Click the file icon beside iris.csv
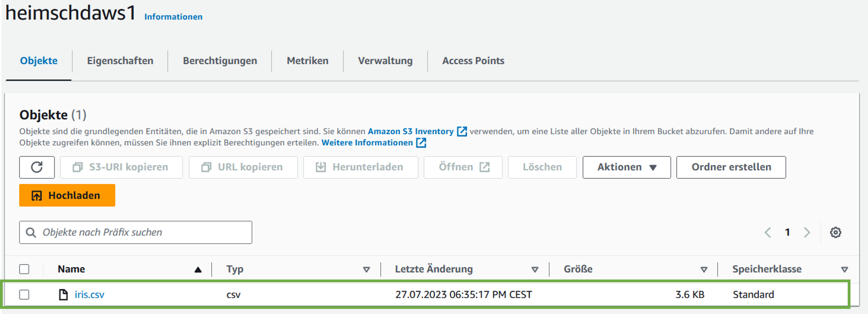Screen dimensions: 868x314 tap(63, 294)
